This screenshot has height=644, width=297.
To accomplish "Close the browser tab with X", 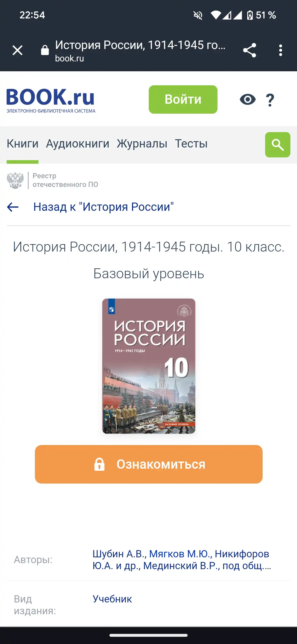I will point(18,50).
